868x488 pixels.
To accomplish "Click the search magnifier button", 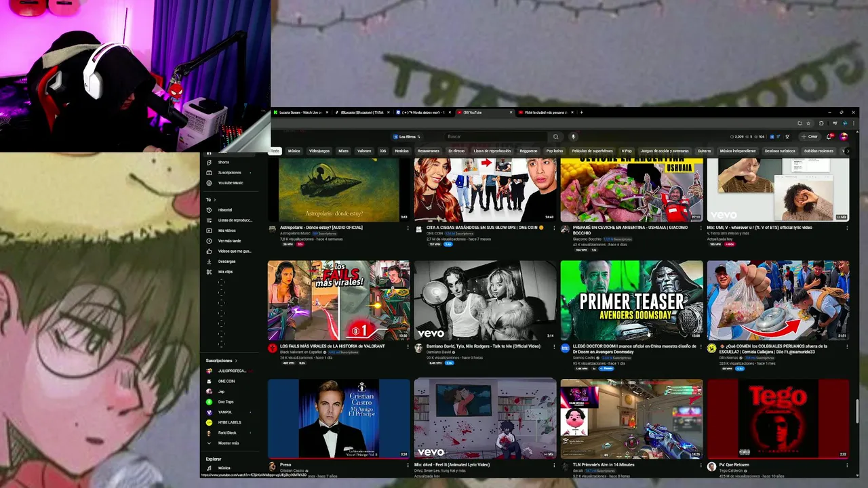I will (556, 136).
